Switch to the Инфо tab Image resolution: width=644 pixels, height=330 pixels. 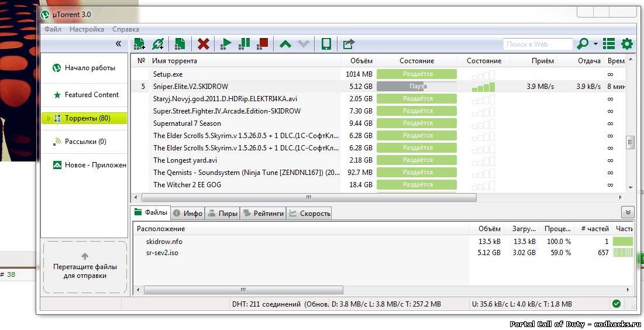(x=188, y=214)
